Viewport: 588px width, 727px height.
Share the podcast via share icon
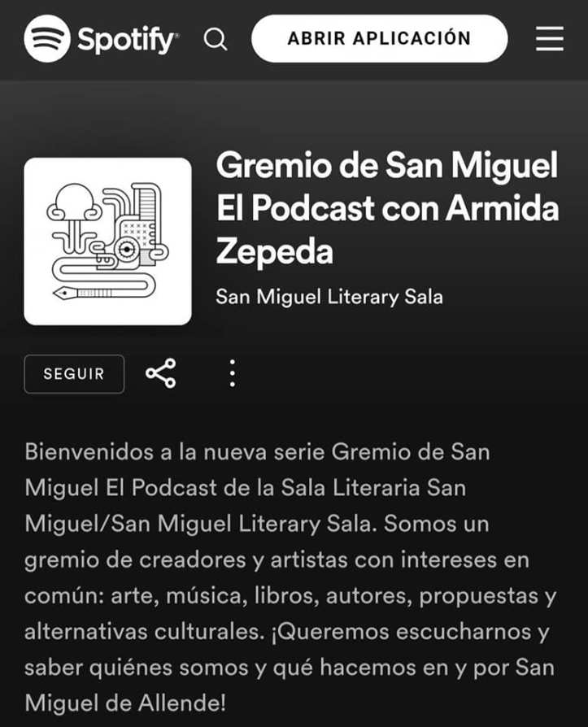pos(161,373)
